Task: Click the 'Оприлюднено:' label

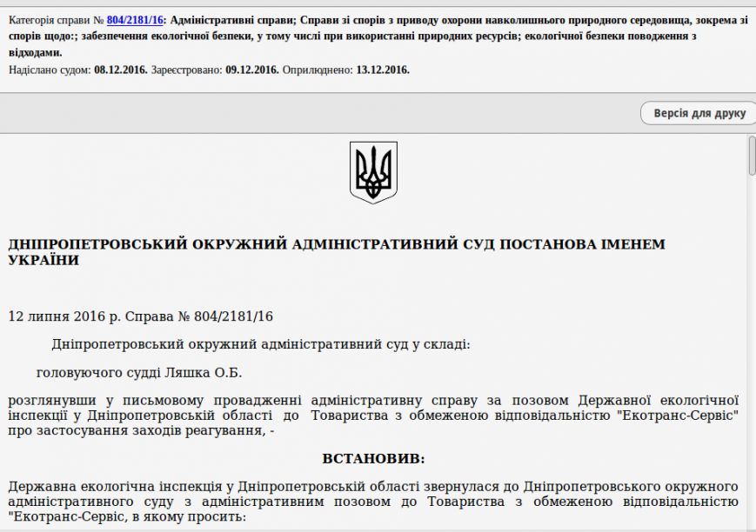Action: tap(318, 70)
